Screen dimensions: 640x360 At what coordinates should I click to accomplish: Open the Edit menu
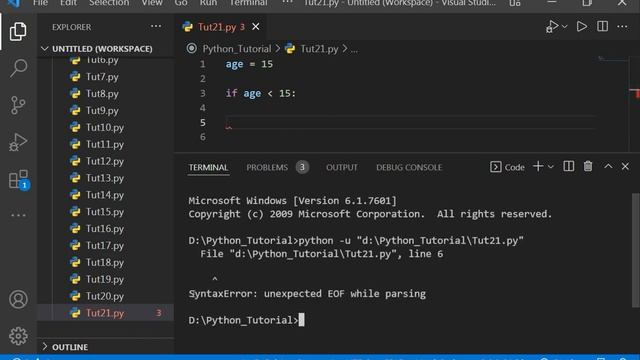[68, 3]
